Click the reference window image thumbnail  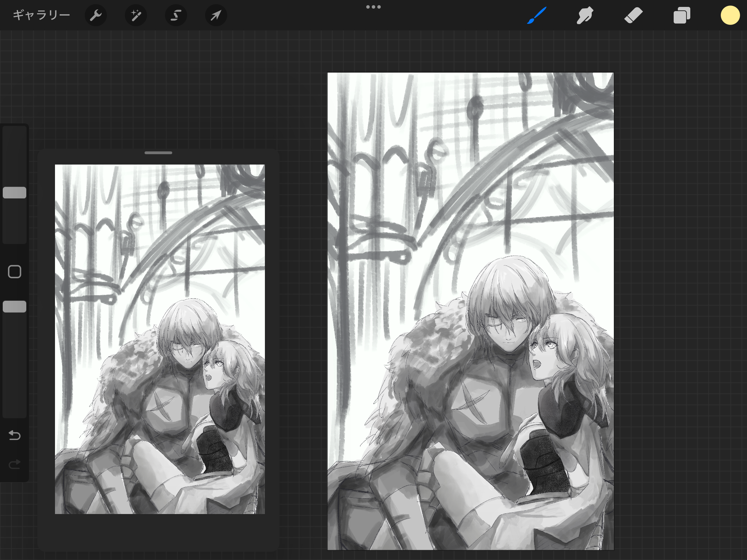tap(160, 339)
